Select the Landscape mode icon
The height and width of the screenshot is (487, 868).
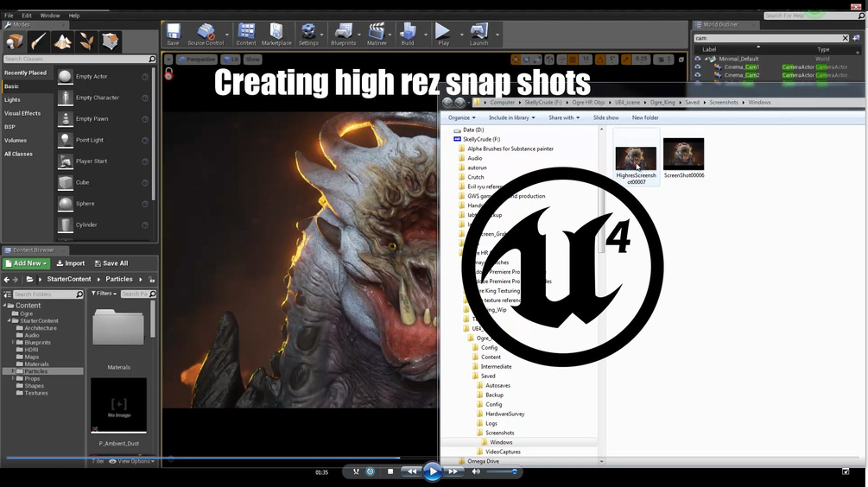pos(62,41)
